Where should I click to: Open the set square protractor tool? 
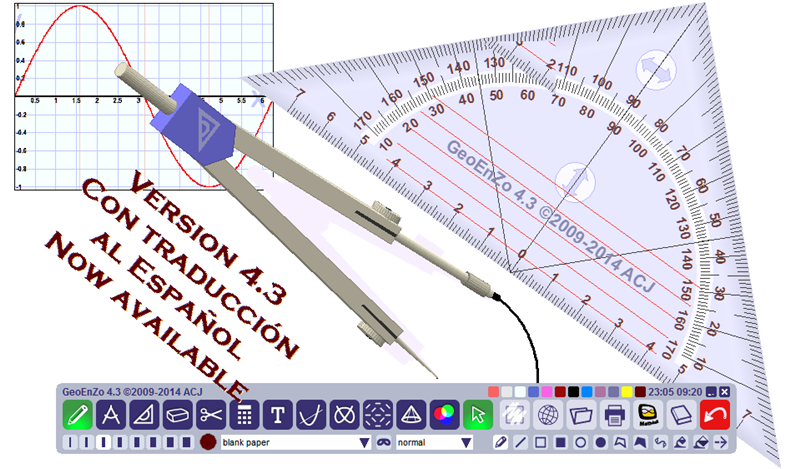pos(144,414)
